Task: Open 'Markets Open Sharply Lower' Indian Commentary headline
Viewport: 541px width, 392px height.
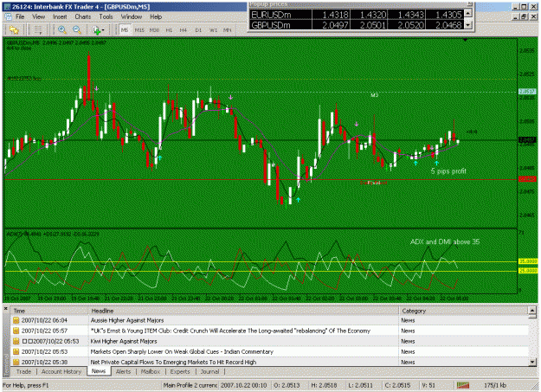Action: coord(182,351)
